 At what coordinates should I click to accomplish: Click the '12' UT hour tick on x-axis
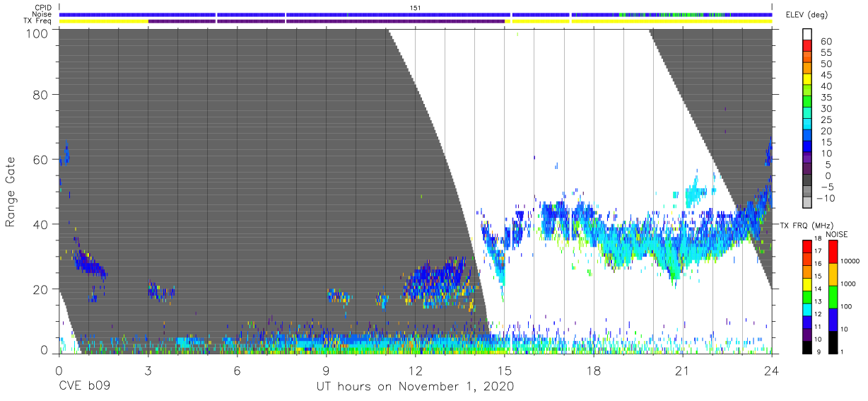tap(415, 371)
